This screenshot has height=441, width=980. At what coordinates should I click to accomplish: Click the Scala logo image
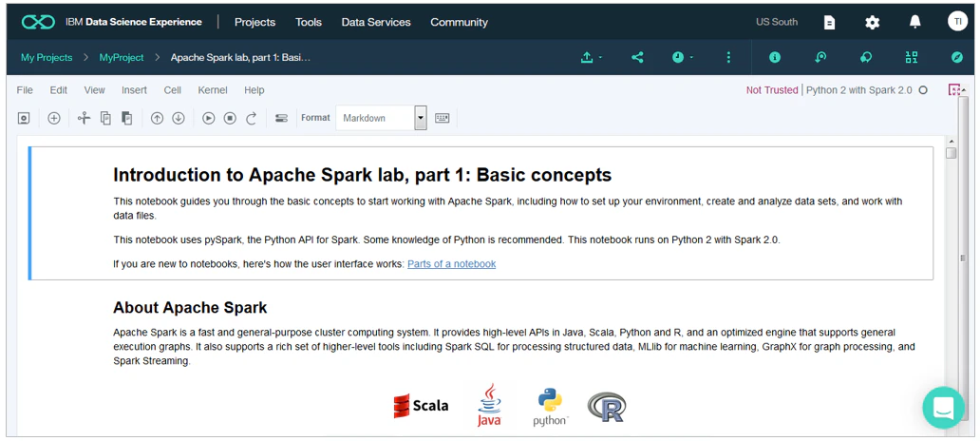[421, 405]
